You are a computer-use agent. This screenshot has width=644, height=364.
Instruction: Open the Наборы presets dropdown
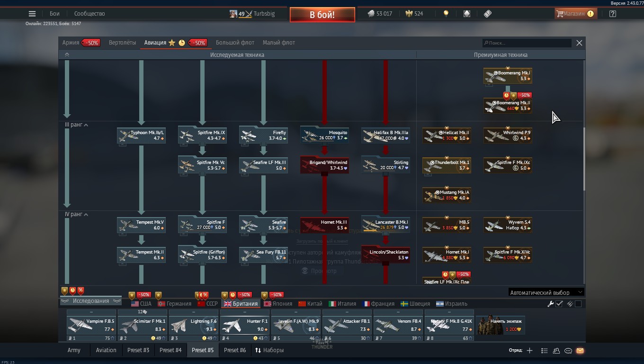coord(269,350)
